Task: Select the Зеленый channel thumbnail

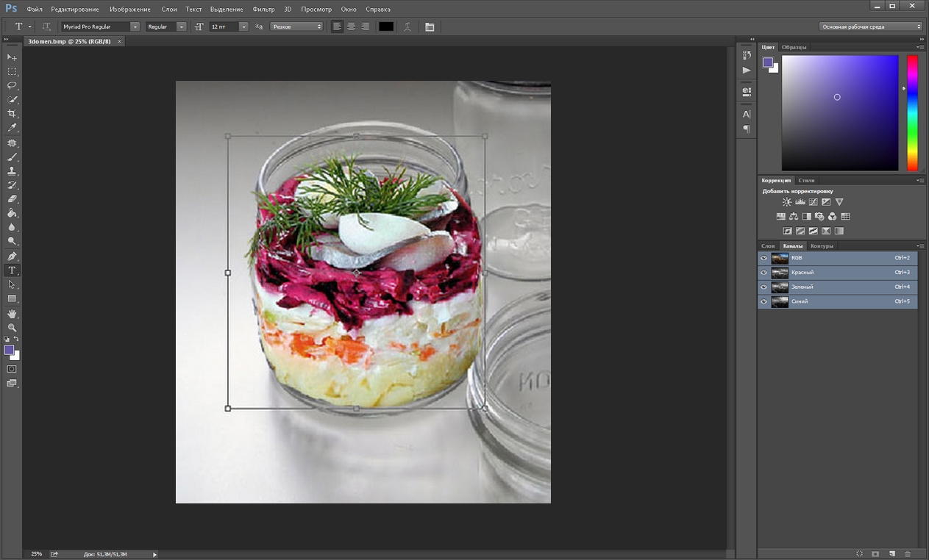Action: click(x=780, y=287)
